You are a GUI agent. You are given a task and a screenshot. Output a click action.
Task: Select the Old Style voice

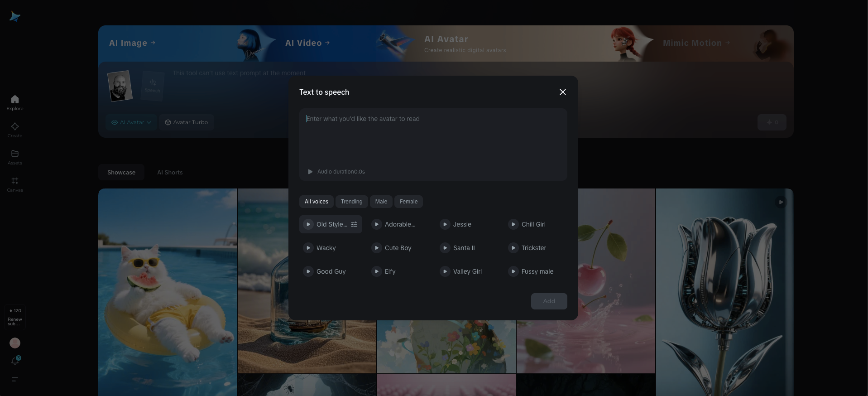pyautogui.click(x=331, y=224)
